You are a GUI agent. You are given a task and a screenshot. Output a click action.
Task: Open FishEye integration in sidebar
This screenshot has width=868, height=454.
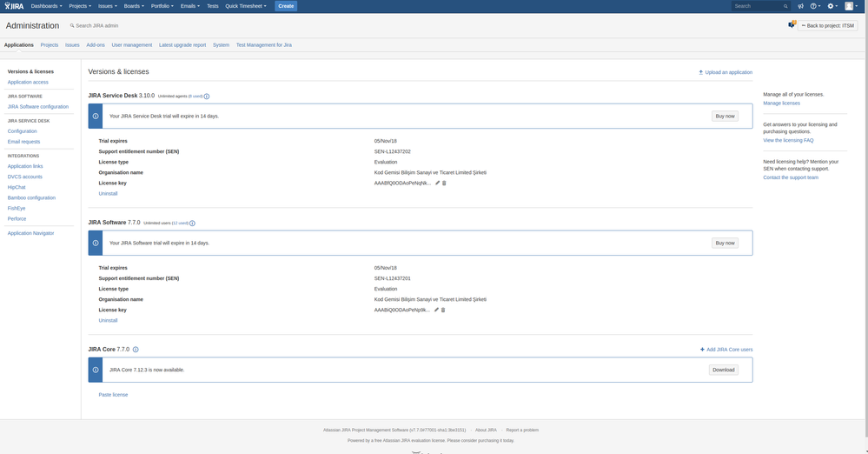(x=17, y=209)
